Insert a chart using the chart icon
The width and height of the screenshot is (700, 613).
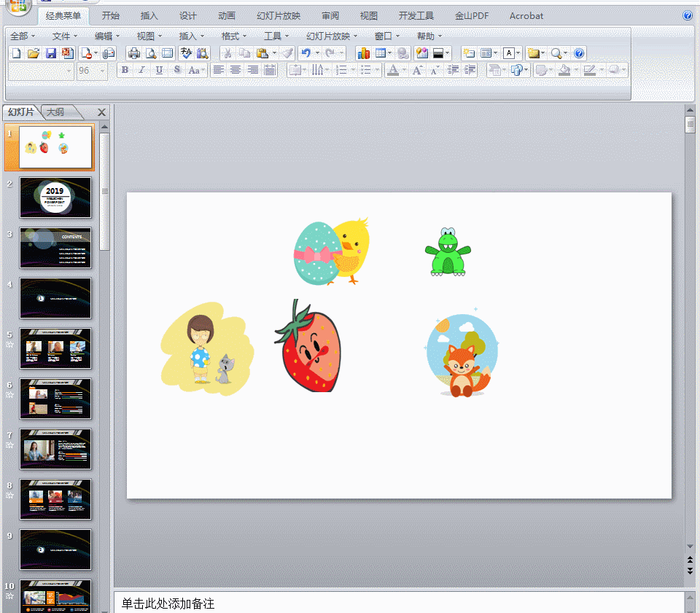click(x=365, y=52)
